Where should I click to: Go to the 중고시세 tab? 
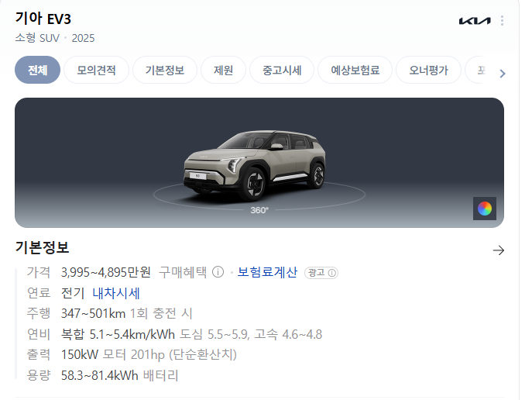tap(282, 70)
